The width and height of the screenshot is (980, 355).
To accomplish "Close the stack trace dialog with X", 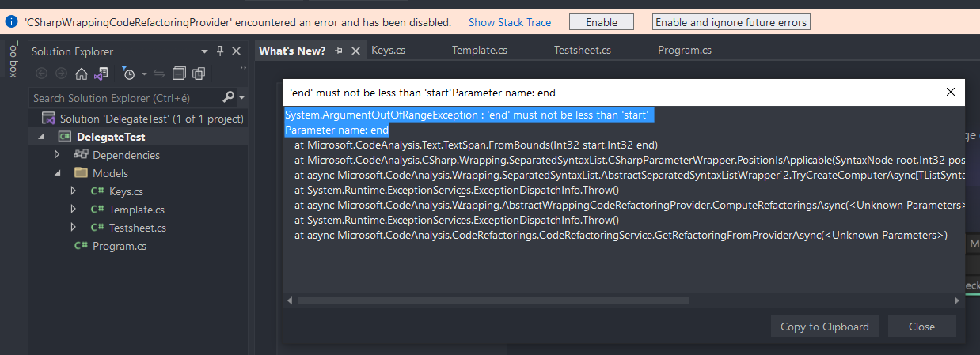I will click(x=951, y=93).
